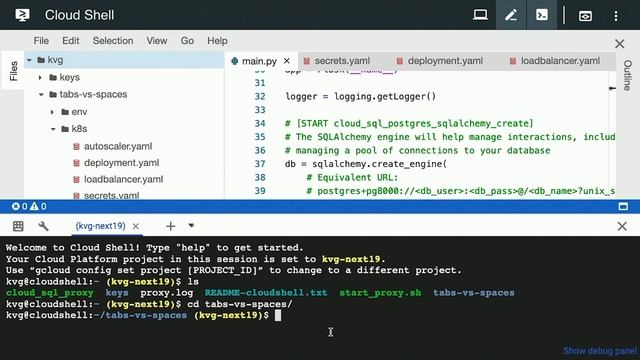Open the terminal keyboard grid icon

[x=18, y=226]
